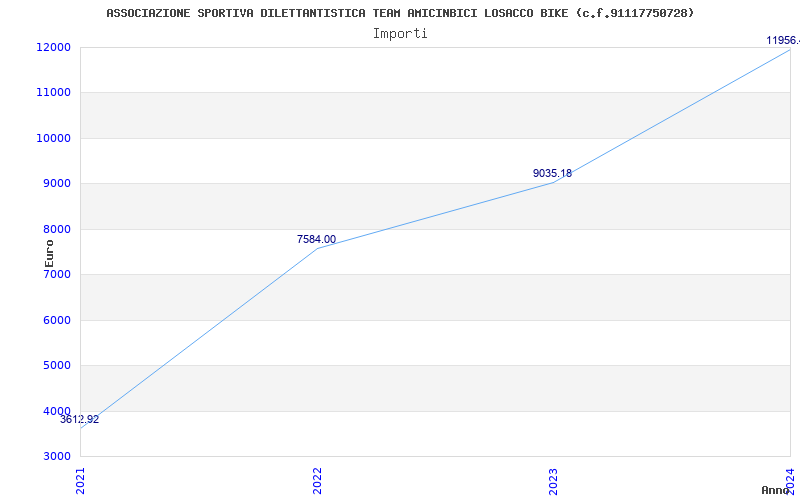
Task: Select the 2021 x-axis label
Action: click(81, 481)
